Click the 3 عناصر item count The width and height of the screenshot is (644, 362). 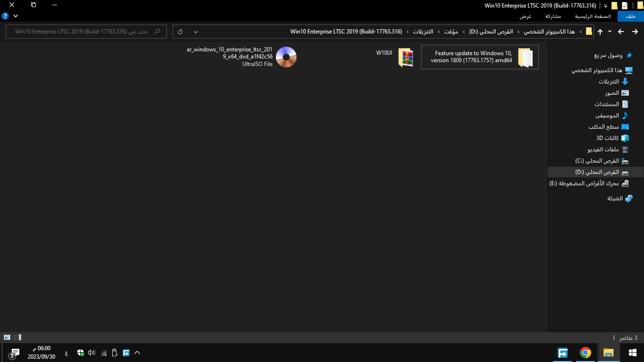click(628, 337)
